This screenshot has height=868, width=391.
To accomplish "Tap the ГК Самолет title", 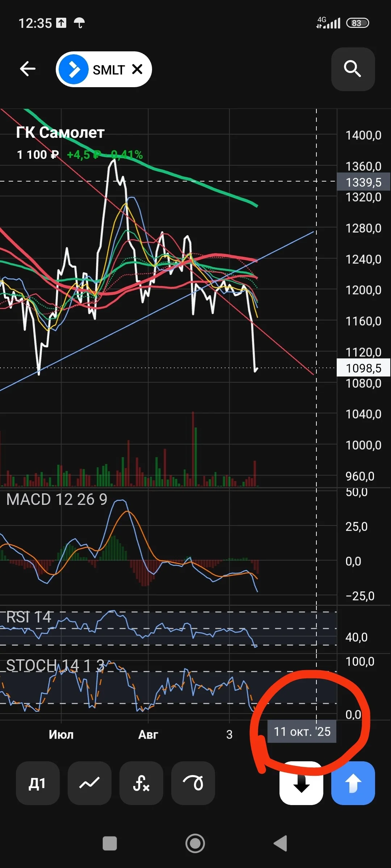I will 60,132.
